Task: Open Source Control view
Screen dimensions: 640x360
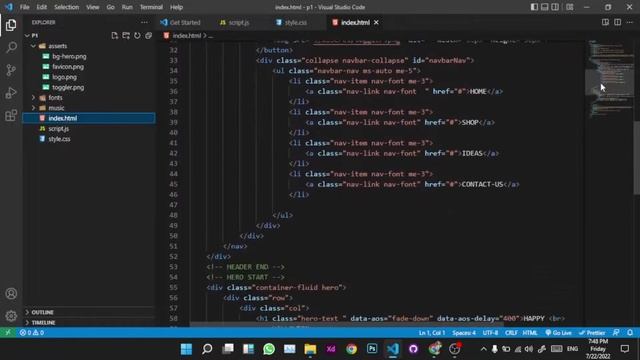Action: click(x=11, y=70)
